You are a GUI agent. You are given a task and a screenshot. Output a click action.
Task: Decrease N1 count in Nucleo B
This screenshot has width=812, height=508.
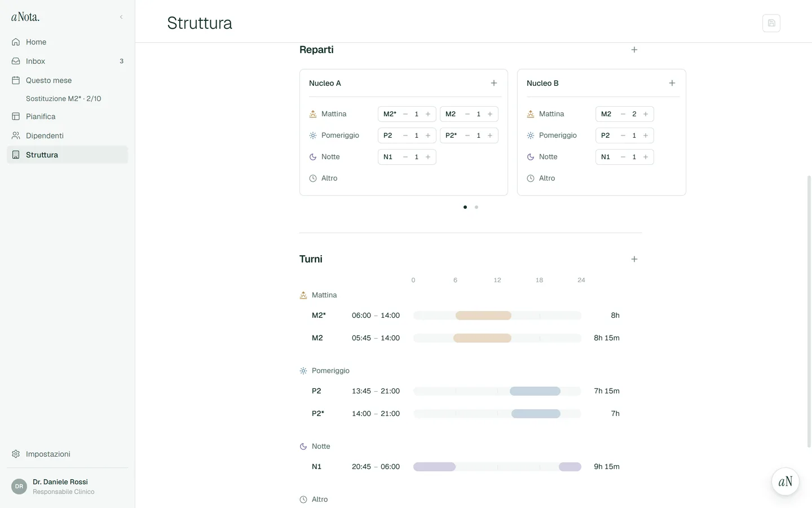tap(623, 157)
